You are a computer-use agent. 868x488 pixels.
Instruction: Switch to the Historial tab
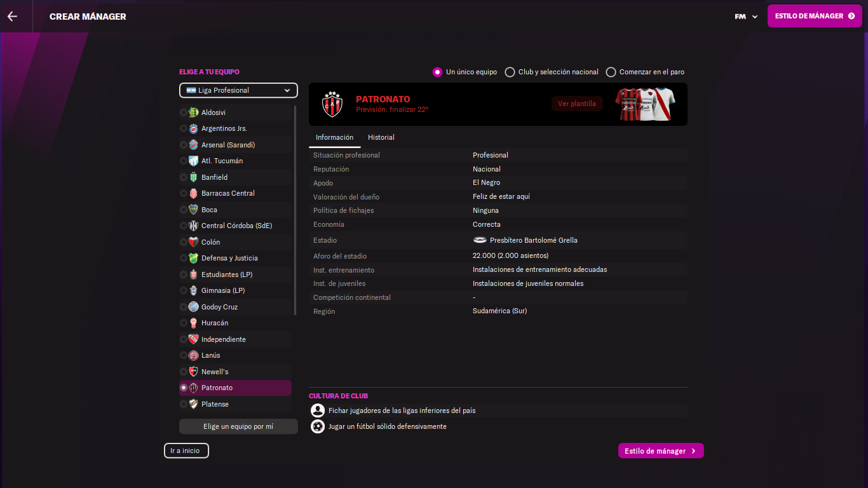tap(381, 137)
